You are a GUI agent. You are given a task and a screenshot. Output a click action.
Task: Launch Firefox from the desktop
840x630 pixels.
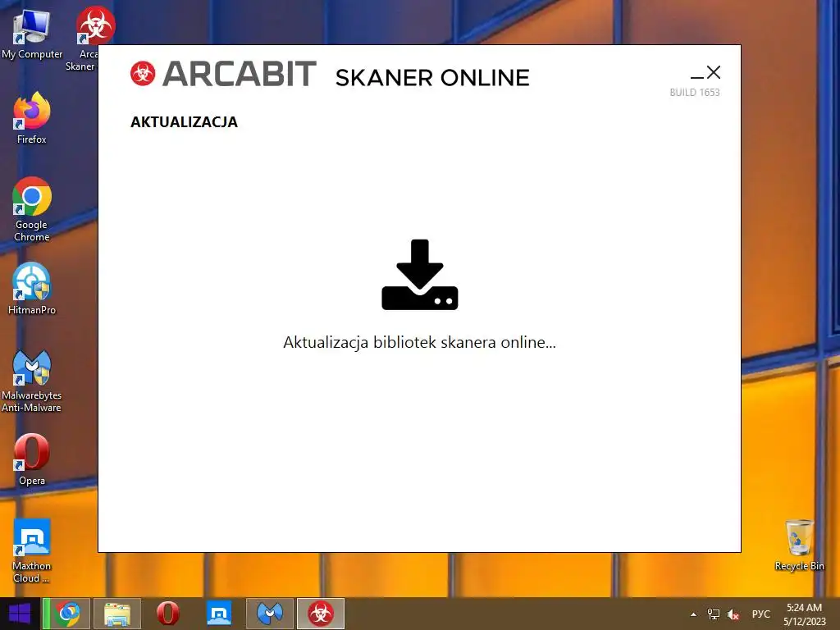[x=32, y=118]
